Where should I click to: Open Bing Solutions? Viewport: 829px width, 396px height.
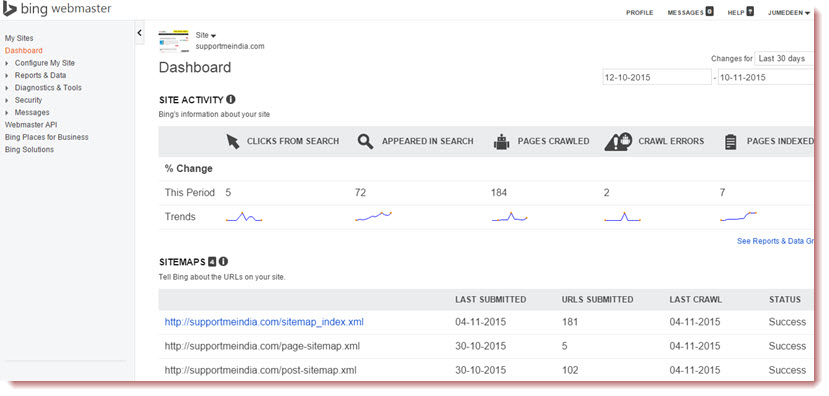(29, 149)
